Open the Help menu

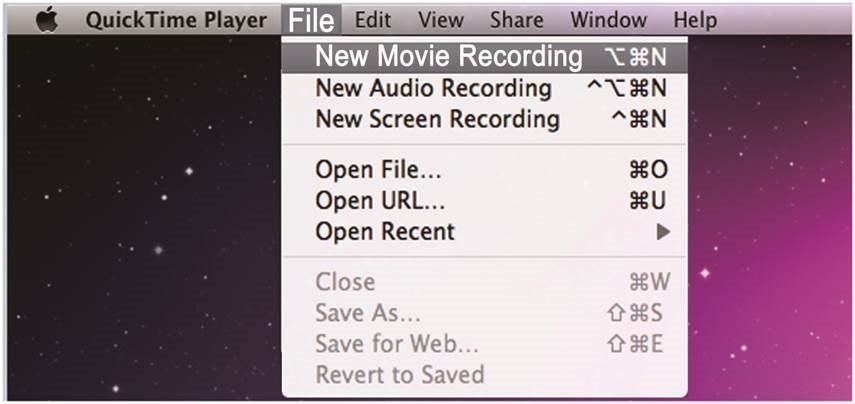694,20
